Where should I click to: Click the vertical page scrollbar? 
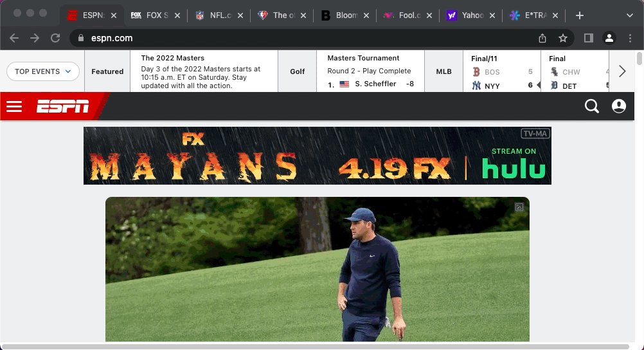(640, 59)
